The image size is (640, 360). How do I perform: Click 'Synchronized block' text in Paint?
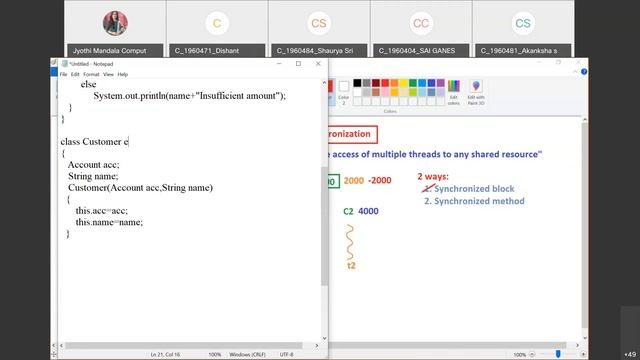pyautogui.click(x=474, y=189)
